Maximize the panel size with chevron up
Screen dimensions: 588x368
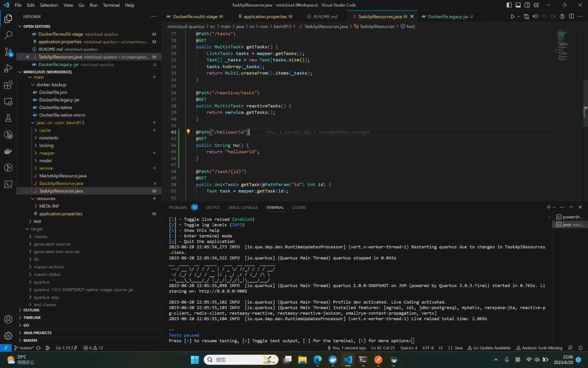571,207
